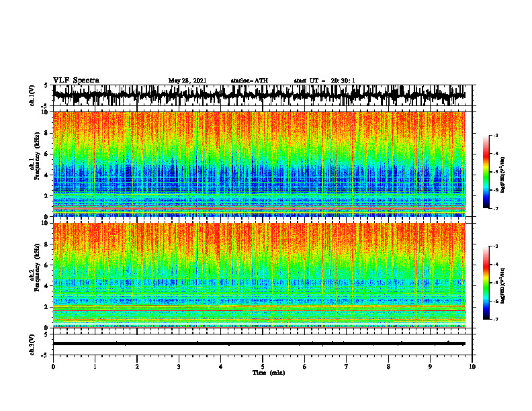This screenshot has width=532, height=411.
Task: Click the "-3" label on ch.1 colorbar
Action: 495,135
